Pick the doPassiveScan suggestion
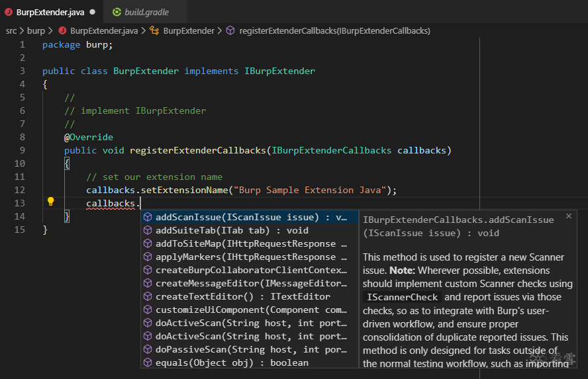588x379 pixels. click(x=250, y=349)
